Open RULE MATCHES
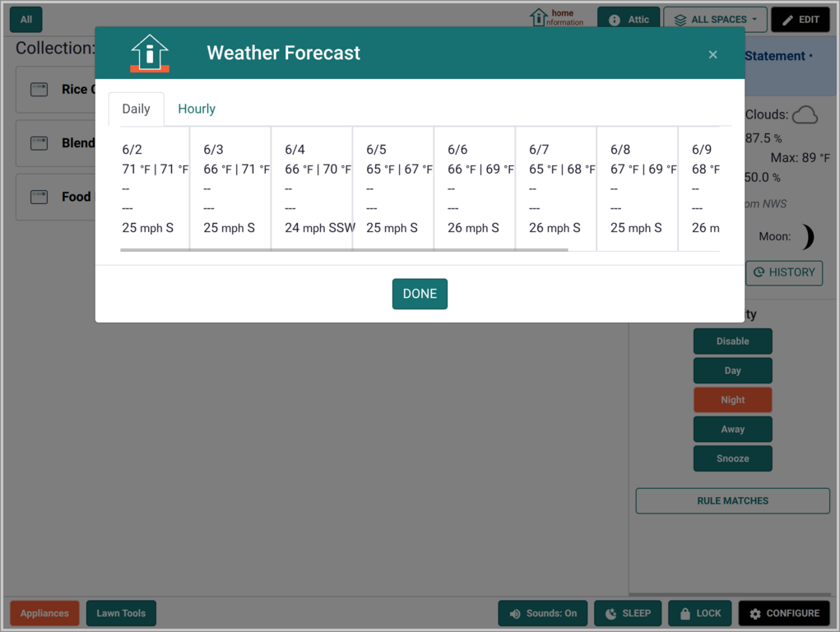This screenshot has width=840, height=632. point(732,500)
